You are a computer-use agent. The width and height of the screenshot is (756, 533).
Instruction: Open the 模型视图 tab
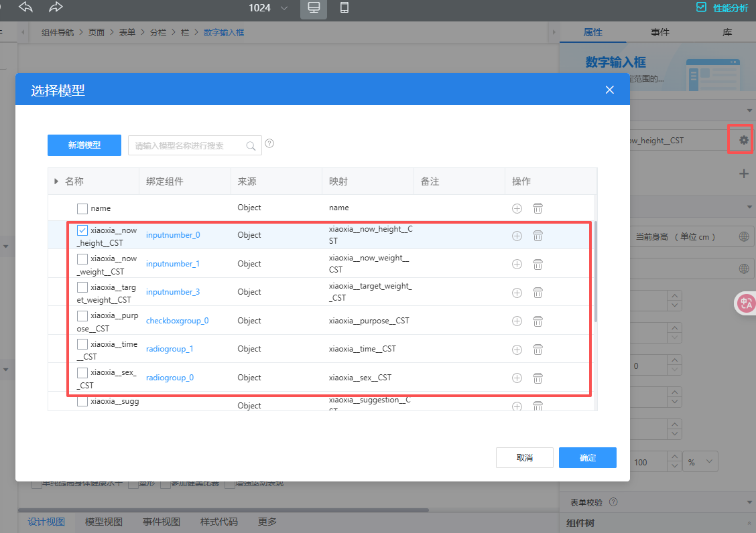[x=104, y=522]
